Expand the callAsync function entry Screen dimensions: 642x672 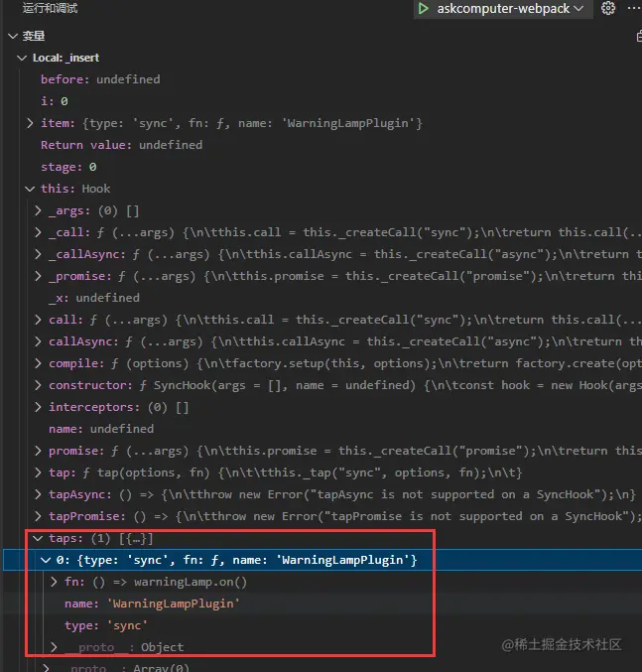tap(38, 341)
